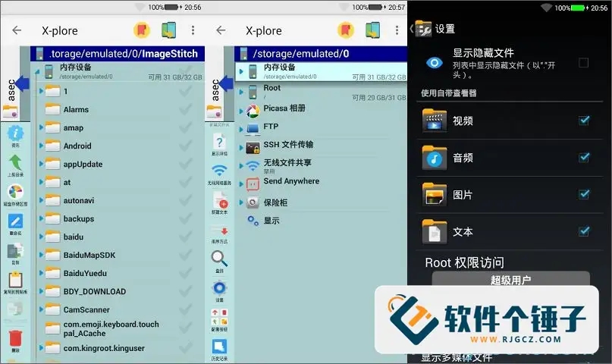The height and width of the screenshot is (364, 612).
Task: Tap the info icon in ImageStitch screen sidebar
Action: click(16, 133)
